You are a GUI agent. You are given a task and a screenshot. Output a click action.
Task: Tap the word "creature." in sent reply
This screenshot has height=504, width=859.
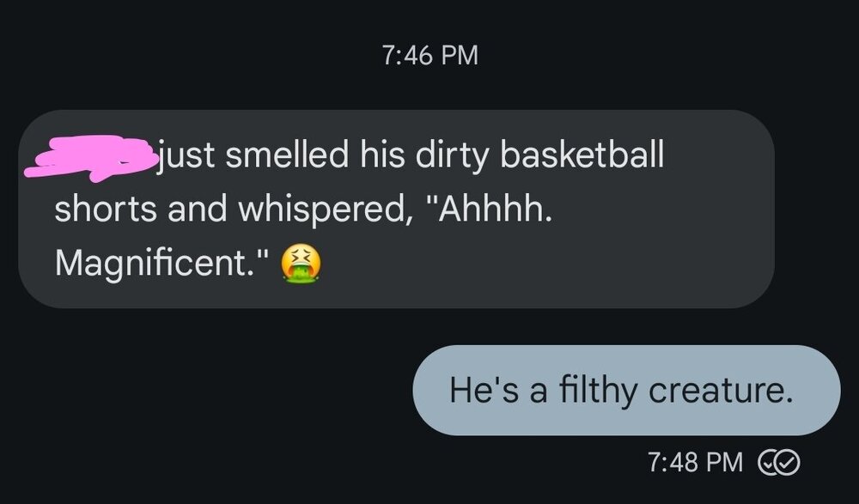pos(721,391)
